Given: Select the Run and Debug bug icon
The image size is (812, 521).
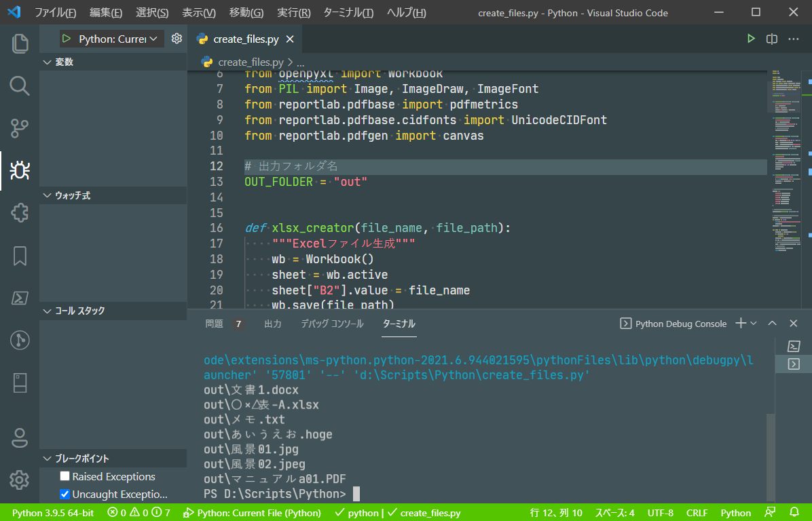Looking at the screenshot, I should point(20,170).
